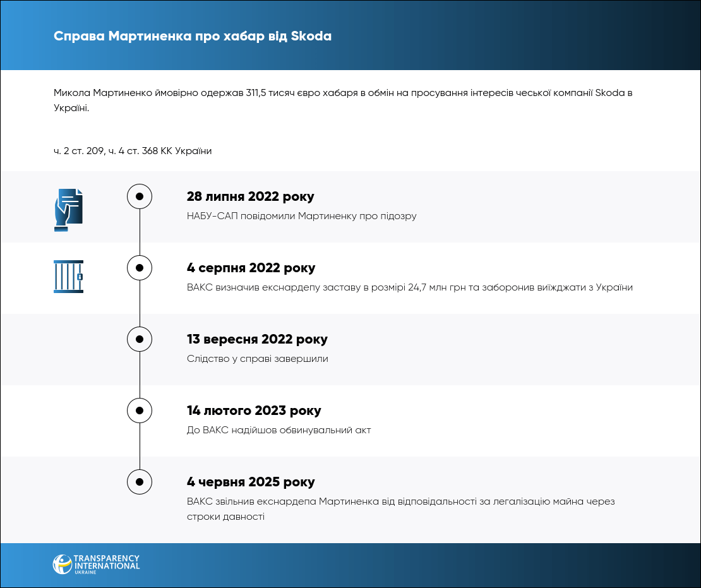Click the title 'Справа Мартиненка про хабар від Skoda'
This screenshot has width=701, height=588.
[193, 35]
